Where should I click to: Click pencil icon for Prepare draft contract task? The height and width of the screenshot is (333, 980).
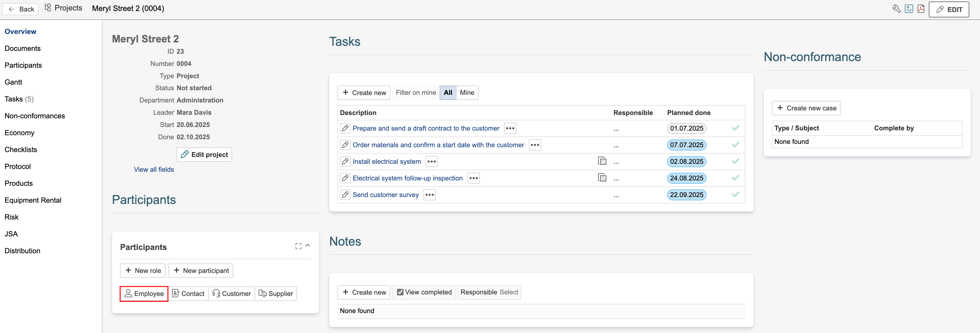(345, 128)
